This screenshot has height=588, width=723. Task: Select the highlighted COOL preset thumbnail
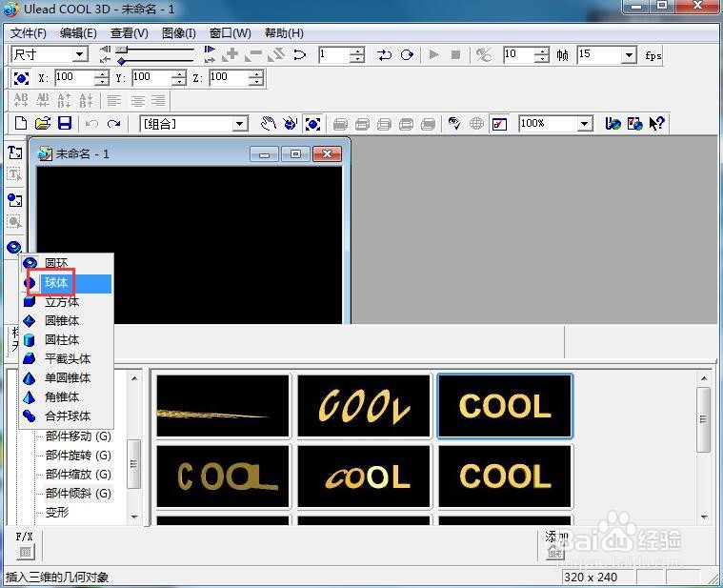(x=505, y=406)
